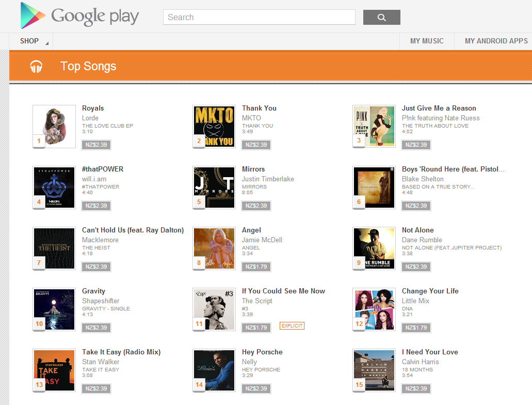Screen dimensions: 532x405
Task: Click the search magnifier icon
Action: point(381,17)
